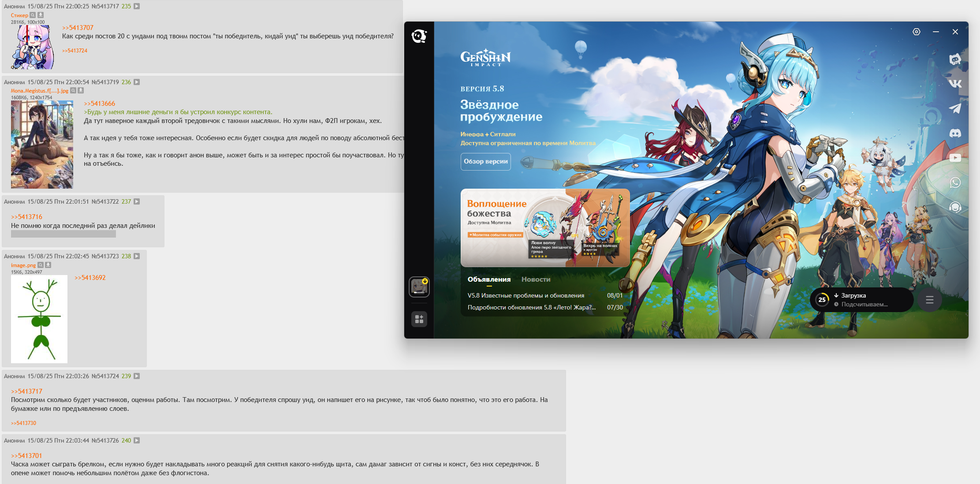Select the Объявления tab
The height and width of the screenshot is (484, 980).
point(489,279)
